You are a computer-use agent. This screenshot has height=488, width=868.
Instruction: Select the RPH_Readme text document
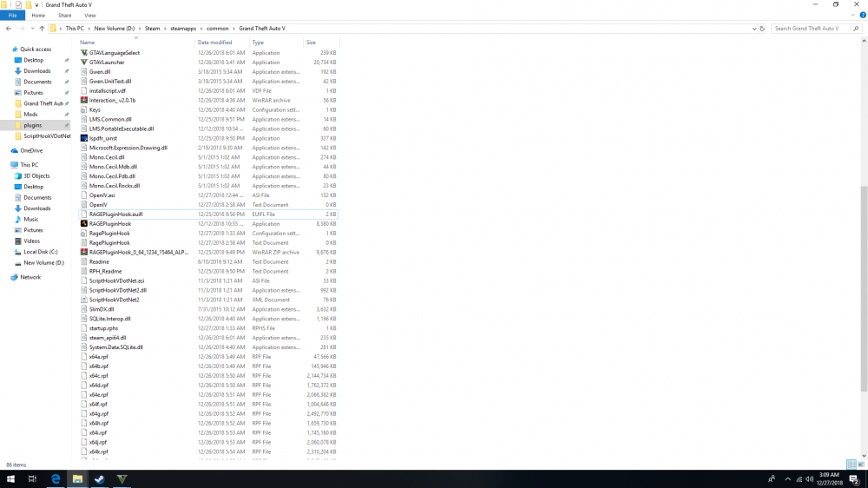(x=105, y=272)
